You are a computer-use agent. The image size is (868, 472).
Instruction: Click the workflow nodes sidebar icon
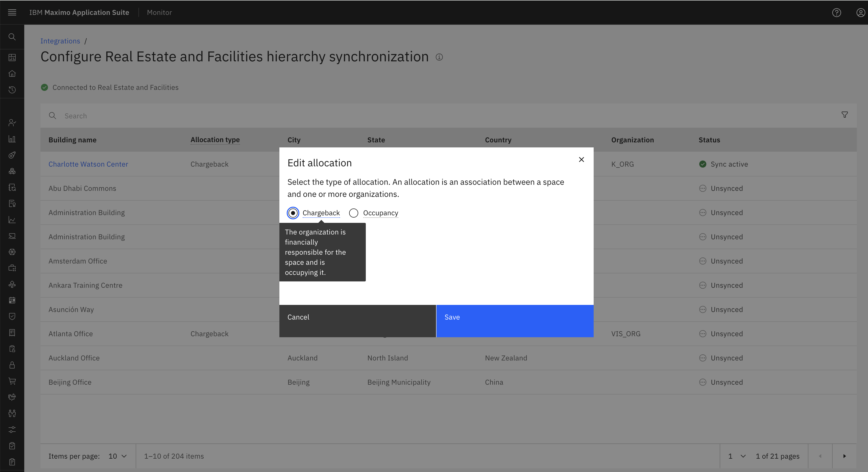coord(12,284)
